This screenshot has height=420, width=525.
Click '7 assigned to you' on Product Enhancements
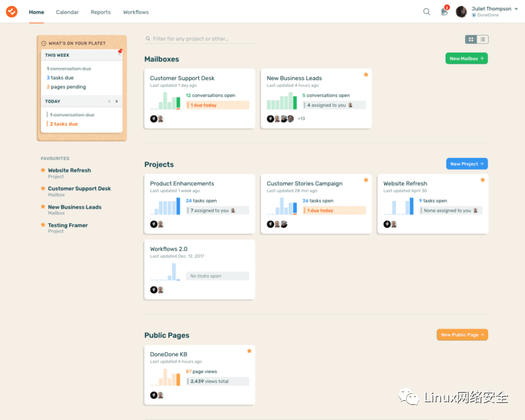pyautogui.click(x=217, y=210)
